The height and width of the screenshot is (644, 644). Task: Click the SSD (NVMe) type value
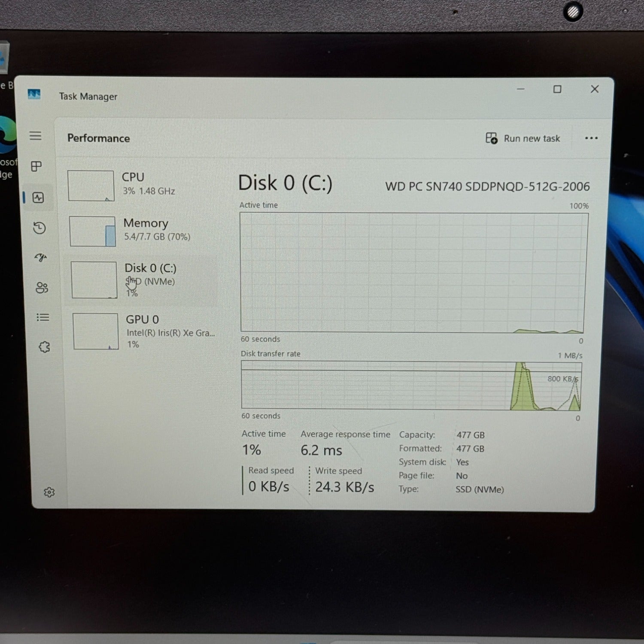click(x=480, y=489)
